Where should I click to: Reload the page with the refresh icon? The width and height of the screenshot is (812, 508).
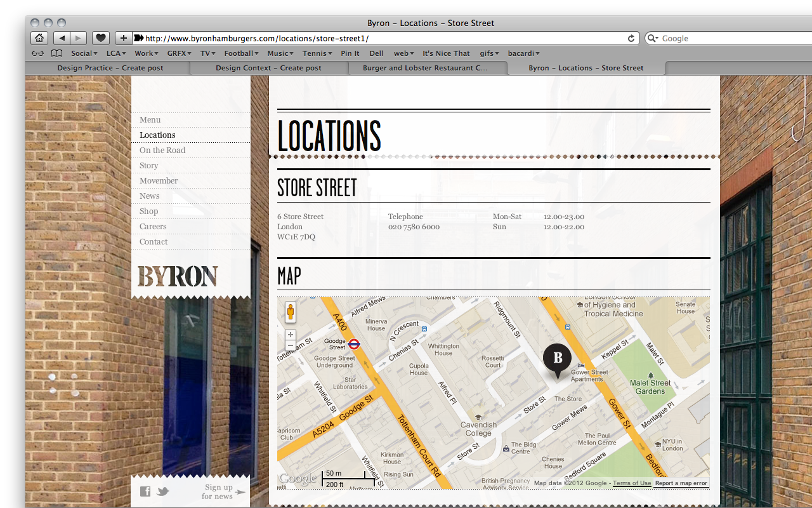click(x=631, y=38)
